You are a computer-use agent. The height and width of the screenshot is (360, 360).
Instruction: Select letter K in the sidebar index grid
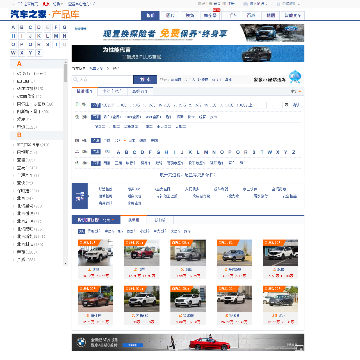tap(39, 36)
